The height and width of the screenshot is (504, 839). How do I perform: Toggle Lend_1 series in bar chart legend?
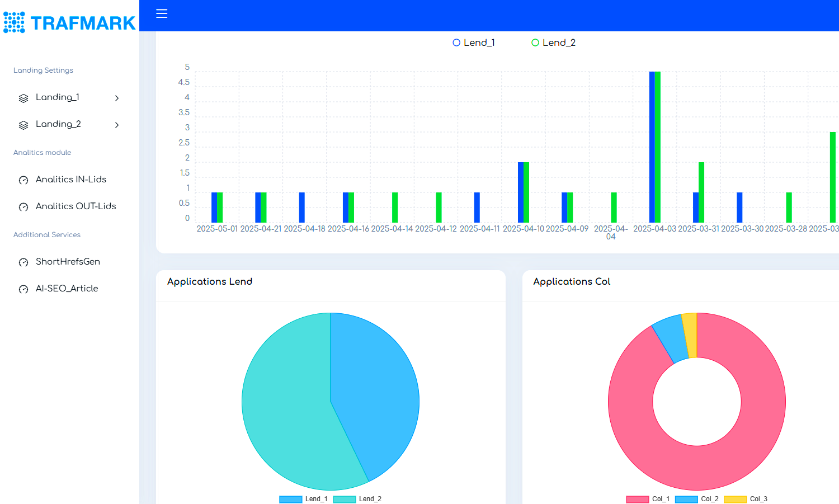tap(473, 43)
